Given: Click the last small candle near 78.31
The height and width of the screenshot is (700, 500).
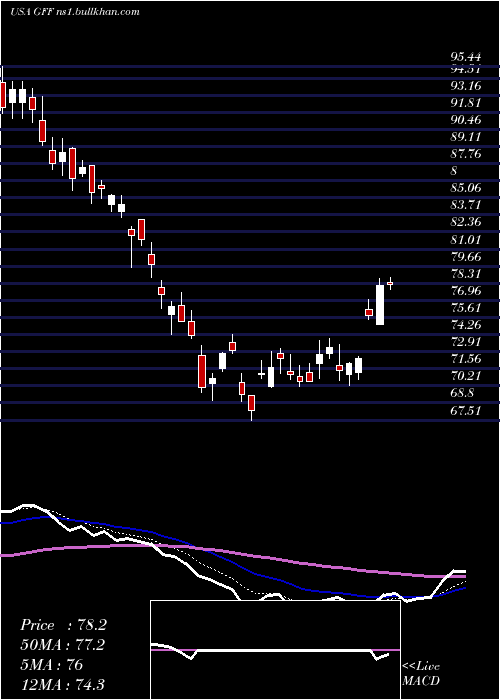Looking at the screenshot, I should 390,283.
